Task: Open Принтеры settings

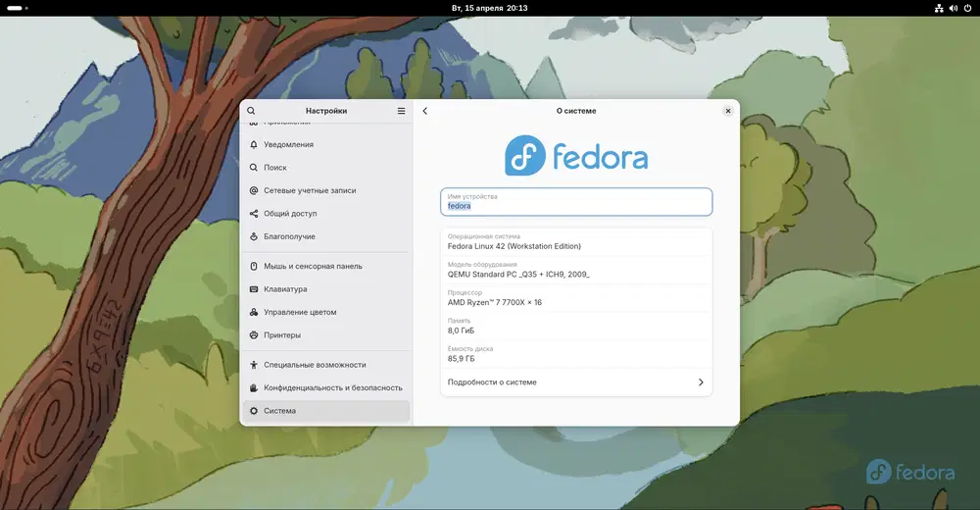Action: [x=326, y=335]
